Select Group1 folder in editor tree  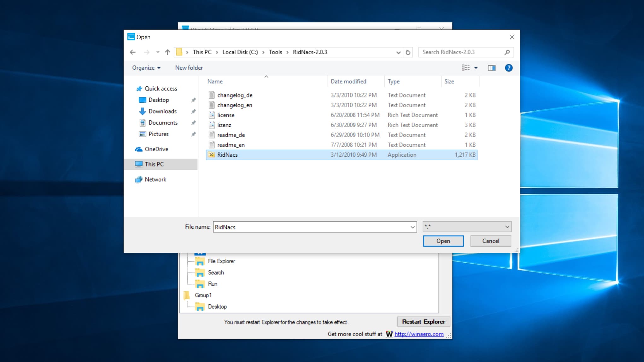point(203,295)
